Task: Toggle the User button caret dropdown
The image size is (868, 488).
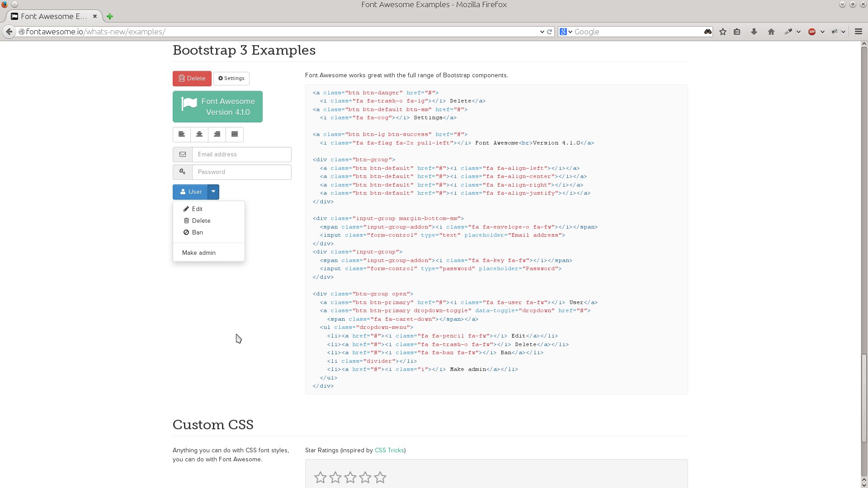Action: (213, 192)
